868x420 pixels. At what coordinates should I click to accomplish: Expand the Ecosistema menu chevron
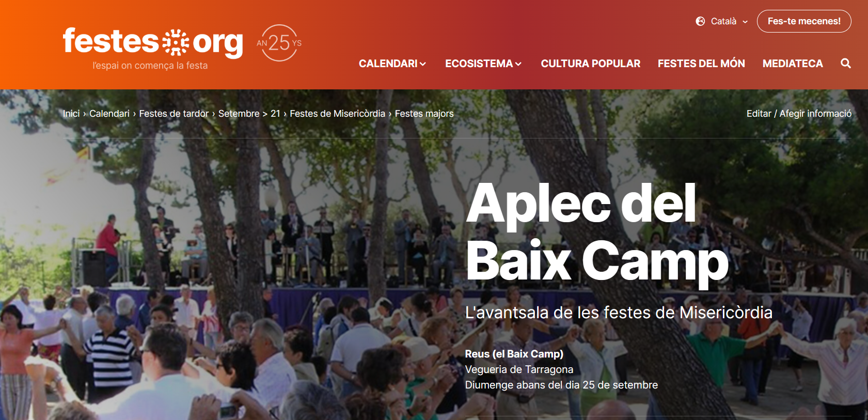point(518,64)
